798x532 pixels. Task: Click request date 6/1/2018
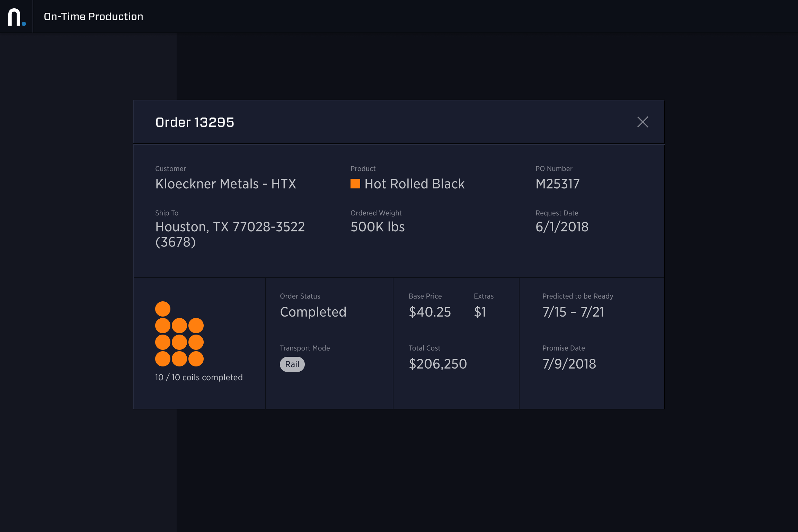coord(562,227)
